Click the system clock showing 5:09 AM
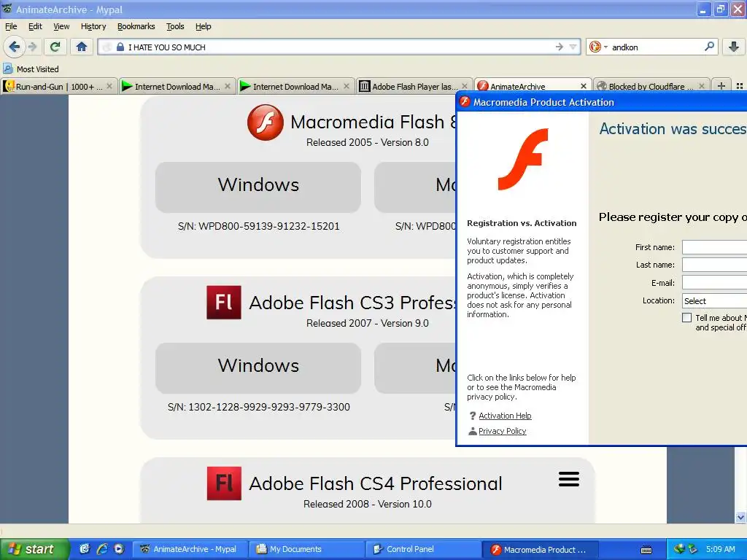747x560 pixels. (720, 549)
